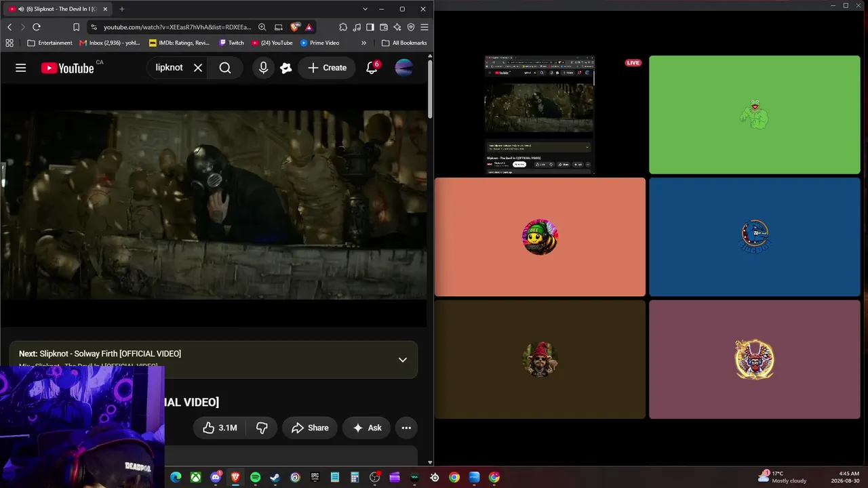The width and height of the screenshot is (868, 488).
Task: Mute the tab using the speaker icon
Action: pyautogui.click(x=21, y=9)
